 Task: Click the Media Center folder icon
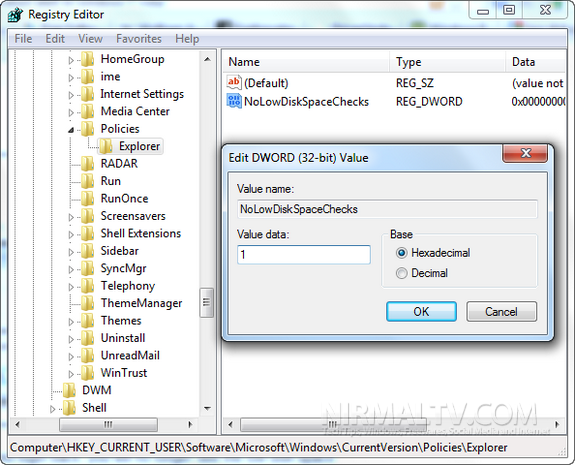88,111
